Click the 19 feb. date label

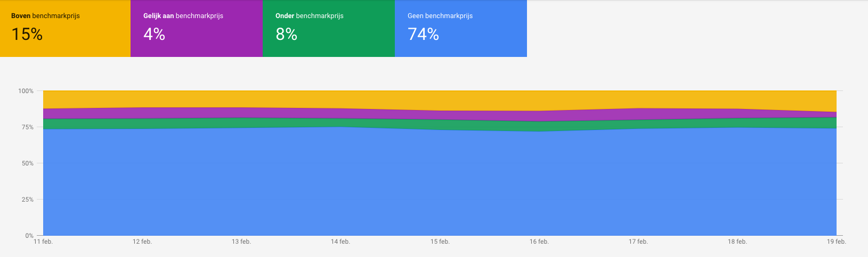click(837, 242)
